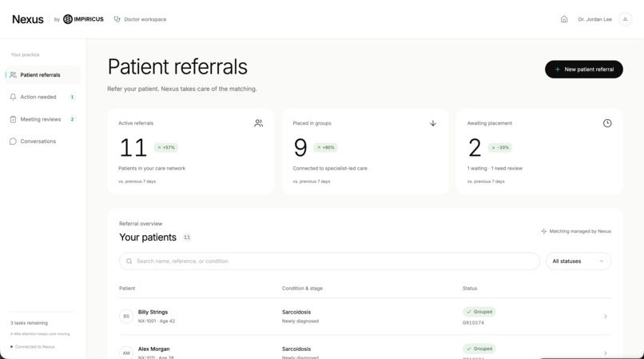The width and height of the screenshot is (644, 359).
Task: Click the Patient column header
Action: [127, 289]
